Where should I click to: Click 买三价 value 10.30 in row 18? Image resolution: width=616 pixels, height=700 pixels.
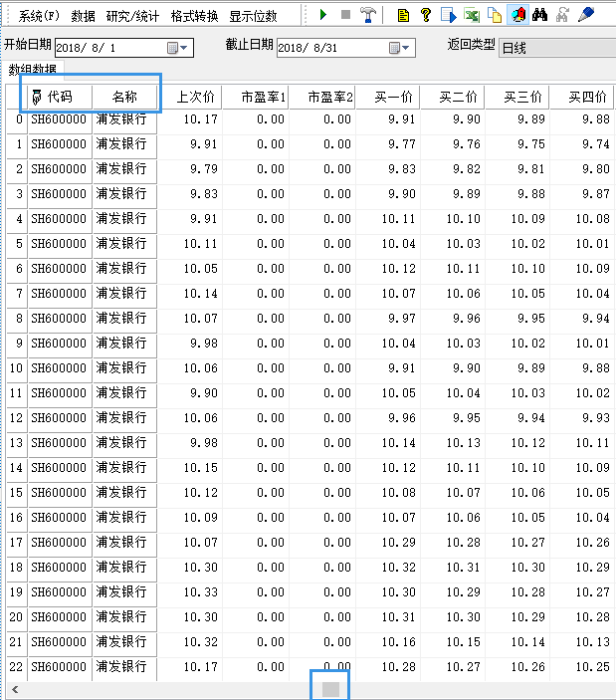tap(528, 568)
